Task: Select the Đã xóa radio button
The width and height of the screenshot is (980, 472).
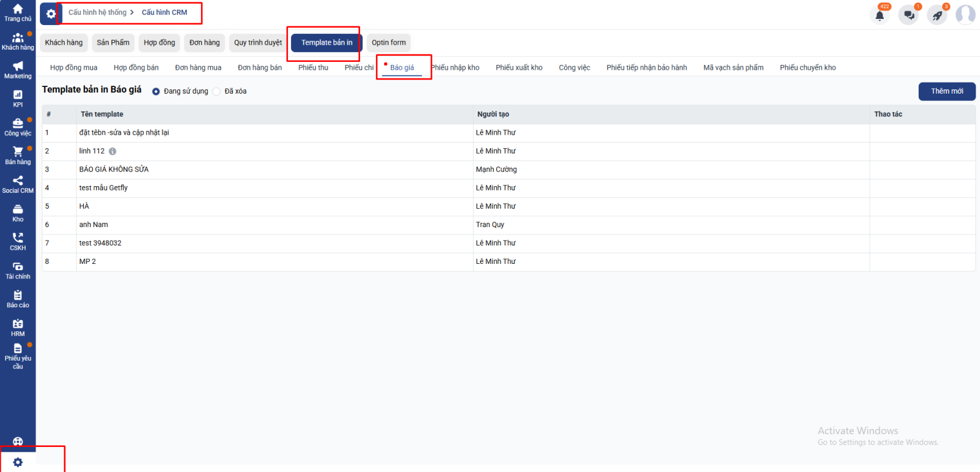Action: pos(217,91)
